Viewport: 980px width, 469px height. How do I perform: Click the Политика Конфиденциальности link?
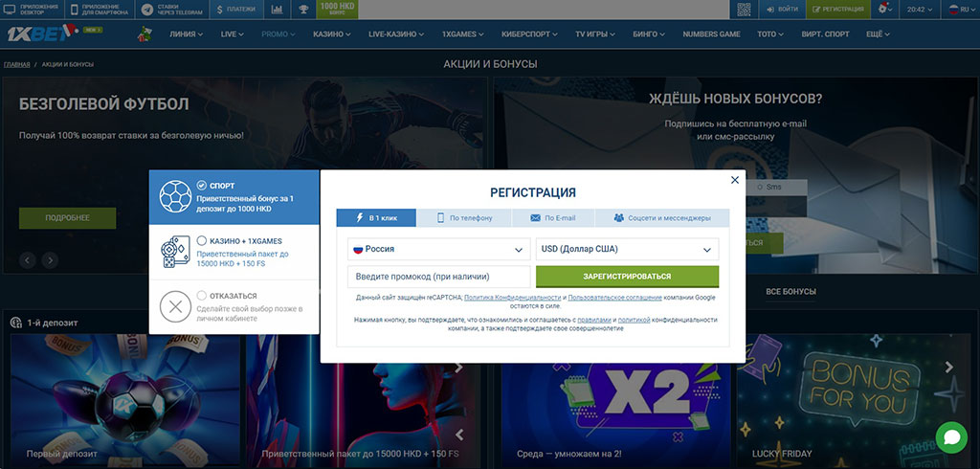coord(512,299)
